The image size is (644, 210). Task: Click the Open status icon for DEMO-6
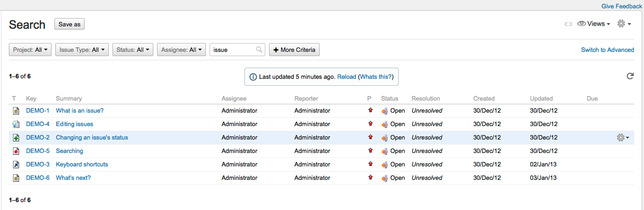385,178
